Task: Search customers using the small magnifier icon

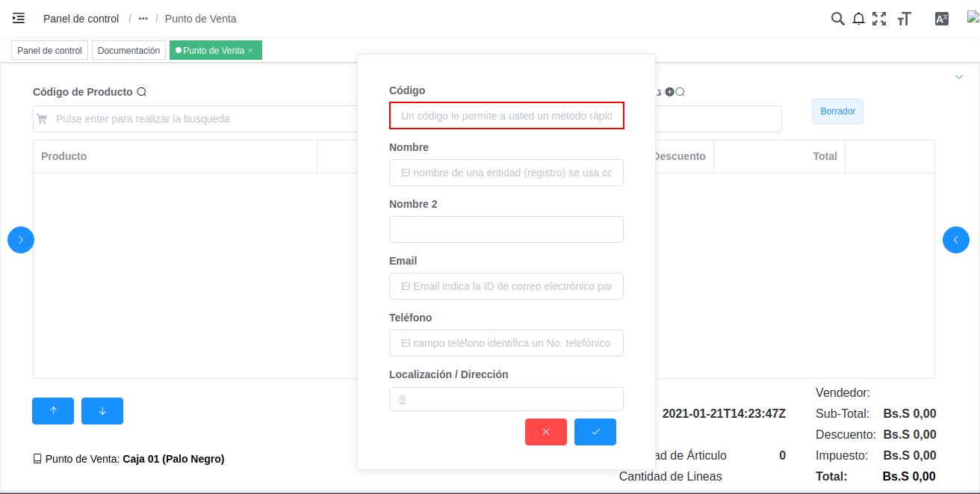Action: pyautogui.click(x=680, y=92)
